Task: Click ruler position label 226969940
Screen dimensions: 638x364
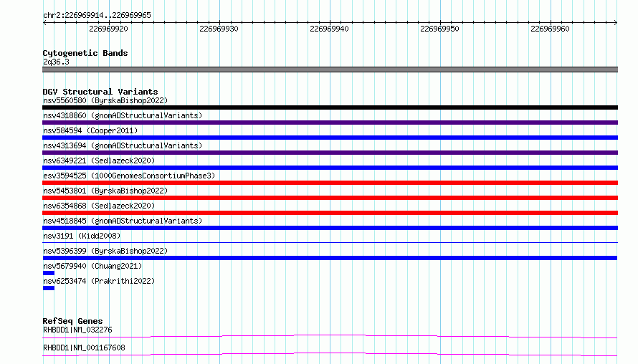Action: pyautogui.click(x=329, y=29)
